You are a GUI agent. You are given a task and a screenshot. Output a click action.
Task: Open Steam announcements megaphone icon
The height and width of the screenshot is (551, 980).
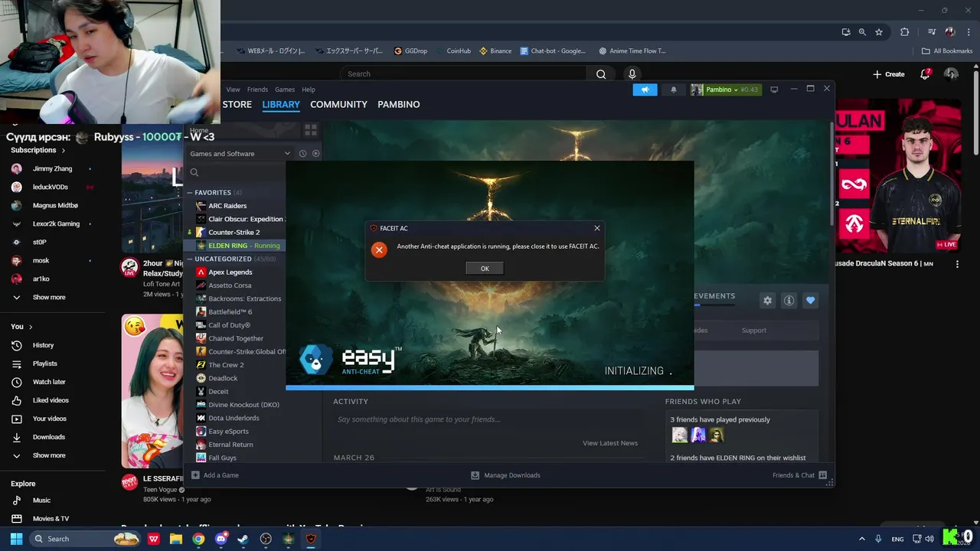[x=645, y=90]
